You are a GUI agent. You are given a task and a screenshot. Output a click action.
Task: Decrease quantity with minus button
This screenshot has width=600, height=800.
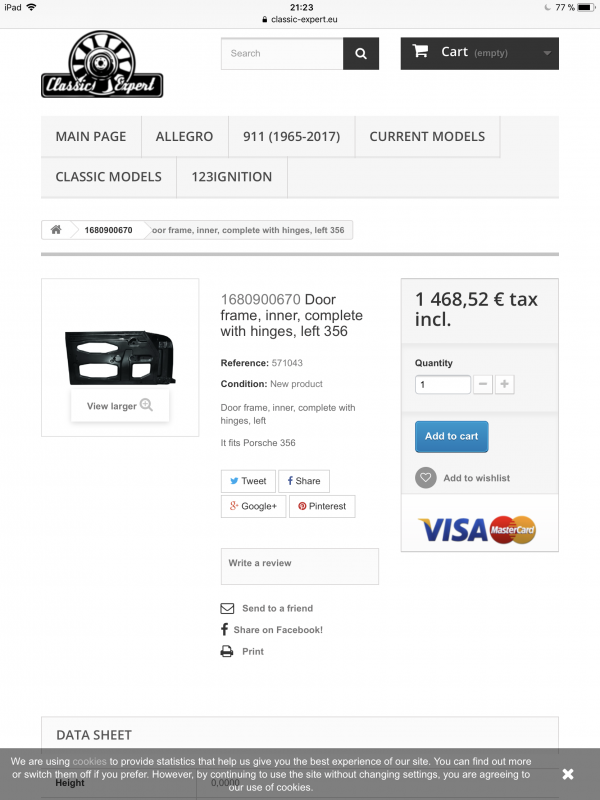pyautogui.click(x=483, y=384)
